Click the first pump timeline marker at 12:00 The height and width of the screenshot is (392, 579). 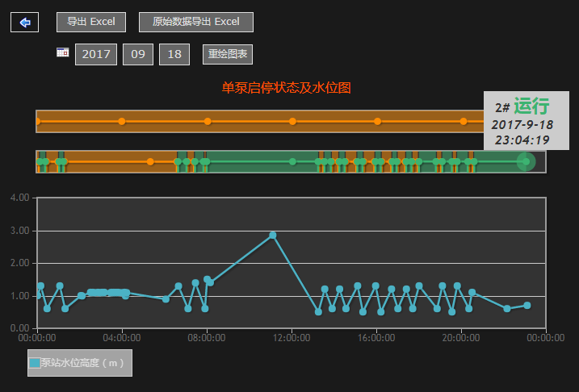click(x=292, y=121)
